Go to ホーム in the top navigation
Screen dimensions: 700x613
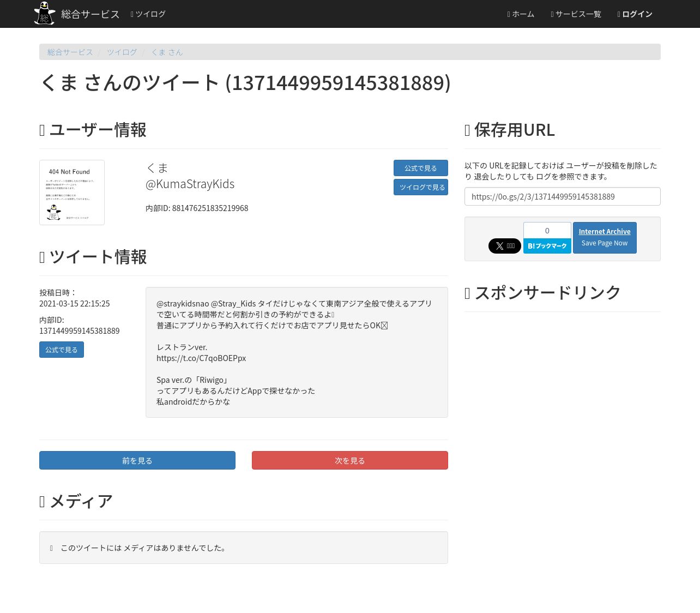[521, 14]
